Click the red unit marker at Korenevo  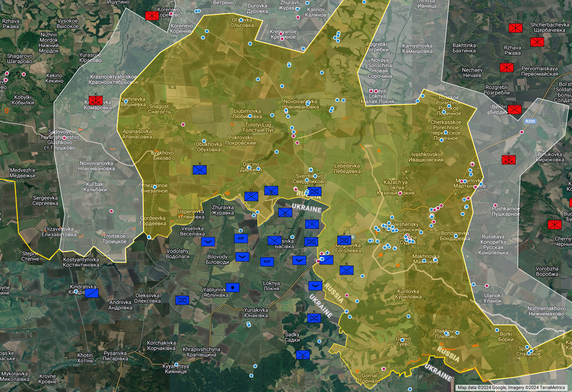(152, 16)
